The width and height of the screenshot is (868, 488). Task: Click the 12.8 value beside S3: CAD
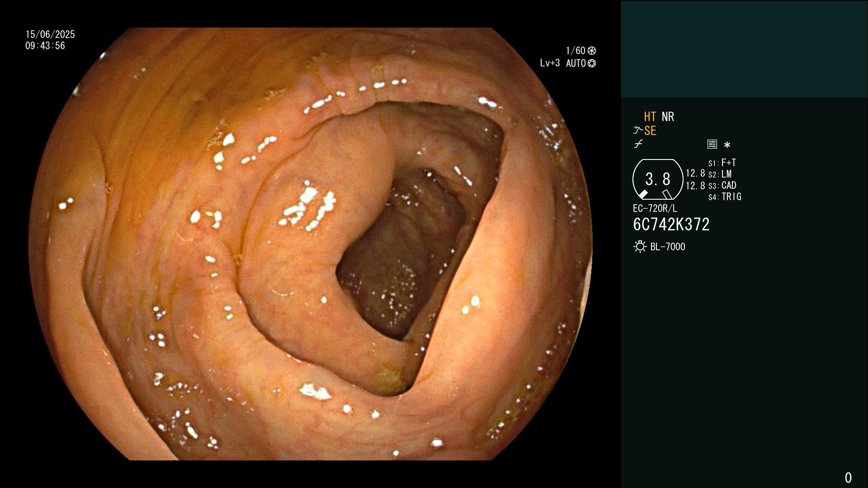point(695,185)
